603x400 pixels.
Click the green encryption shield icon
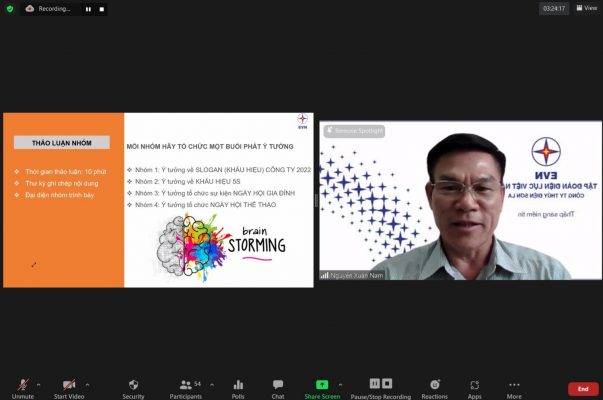(x=10, y=9)
